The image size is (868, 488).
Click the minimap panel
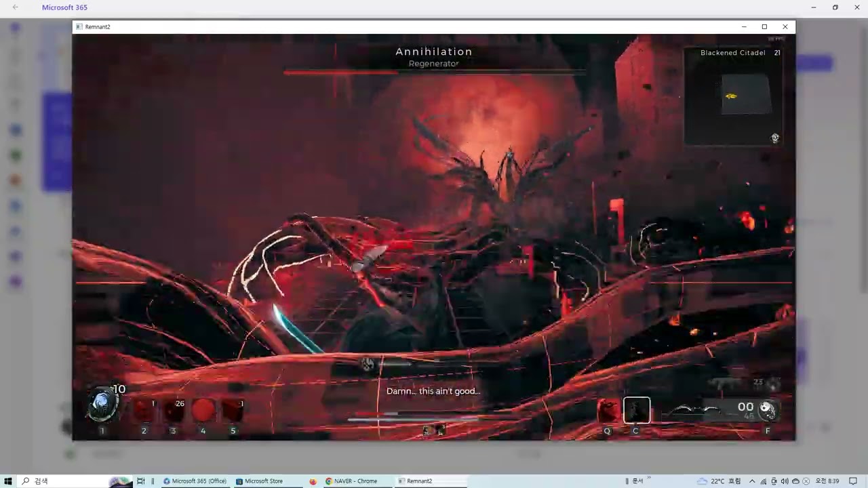tap(733, 96)
